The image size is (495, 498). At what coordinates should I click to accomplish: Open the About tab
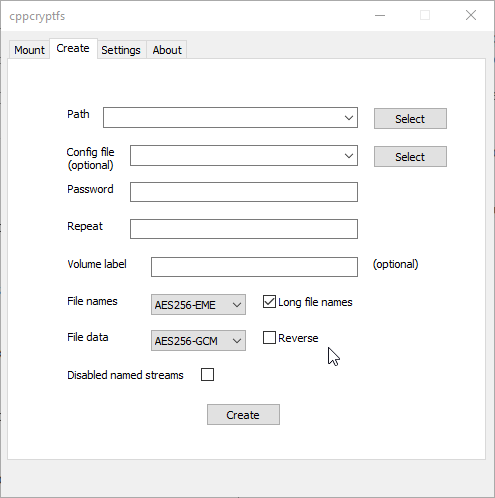(x=167, y=50)
